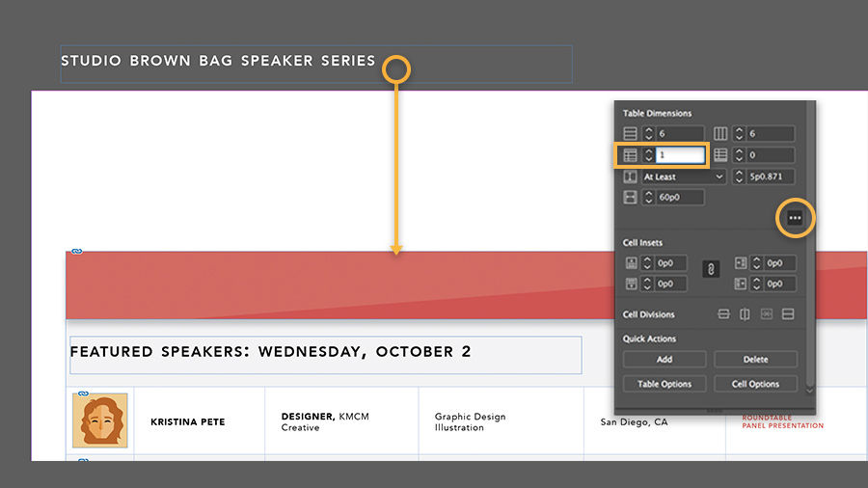
Task: Click the columns count field showing 6
Action: [770, 133]
